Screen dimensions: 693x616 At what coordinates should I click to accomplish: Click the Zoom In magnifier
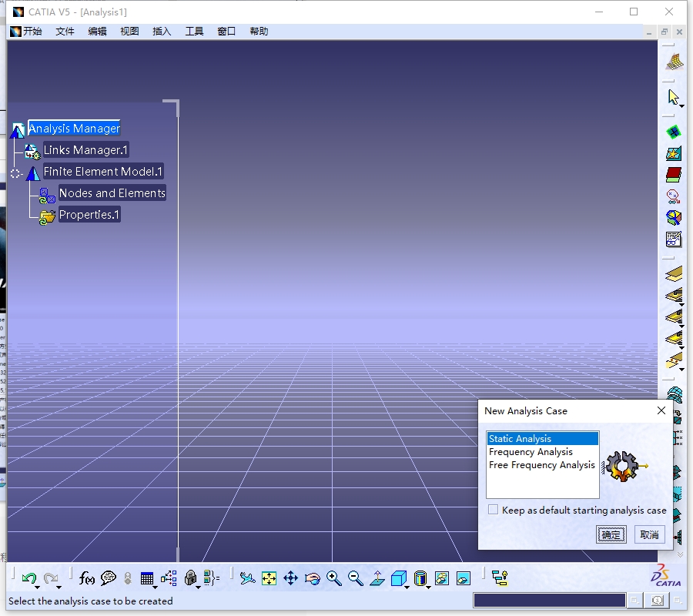[x=333, y=578]
